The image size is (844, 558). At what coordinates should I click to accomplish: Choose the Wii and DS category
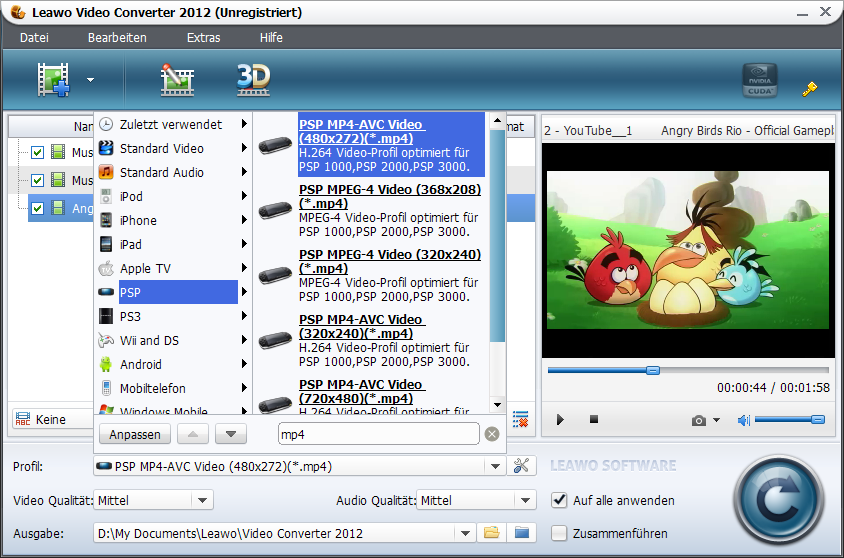(x=173, y=341)
